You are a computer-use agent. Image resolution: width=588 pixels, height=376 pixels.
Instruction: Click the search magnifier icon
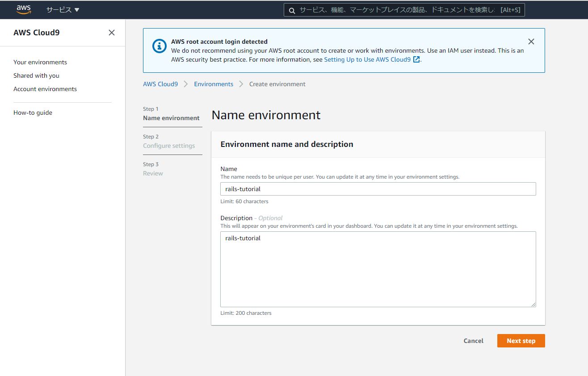292,10
